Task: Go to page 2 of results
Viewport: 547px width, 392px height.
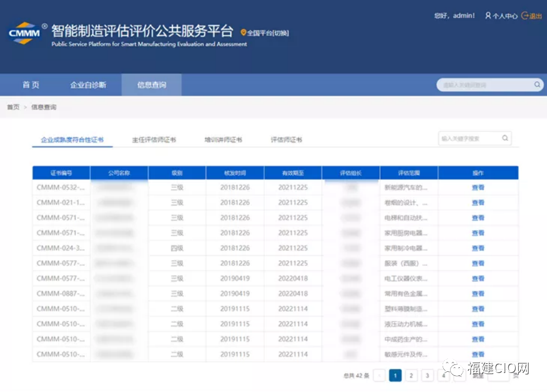Action: (x=411, y=376)
